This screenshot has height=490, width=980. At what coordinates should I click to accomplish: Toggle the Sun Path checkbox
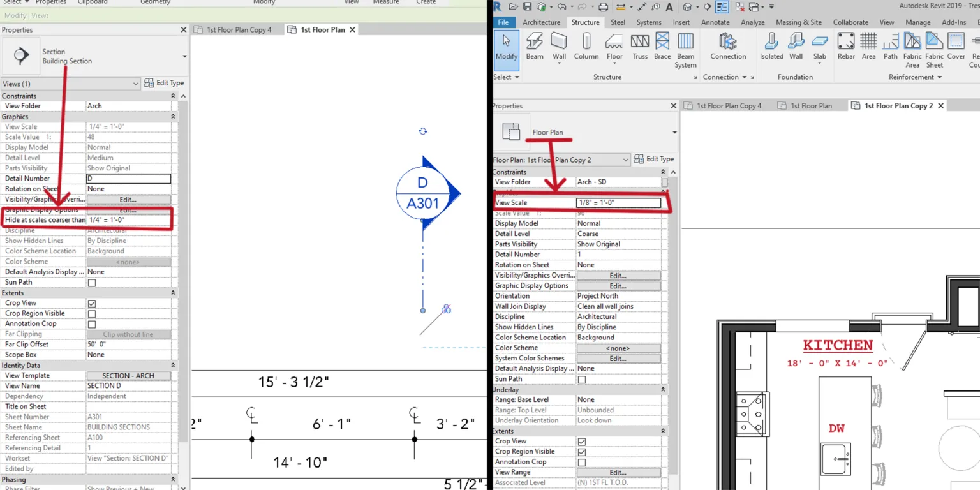pos(581,378)
